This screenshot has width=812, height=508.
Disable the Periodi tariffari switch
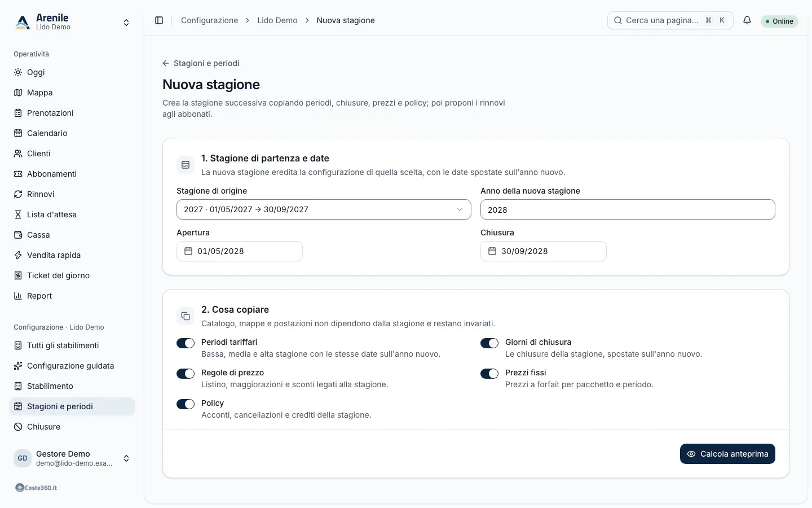tap(186, 343)
